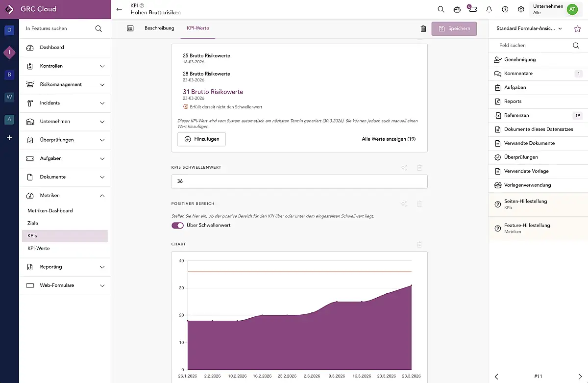This screenshot has width=588, height=383.
Task: Collapse the Metriken menu section
Action: click(102, 196)
